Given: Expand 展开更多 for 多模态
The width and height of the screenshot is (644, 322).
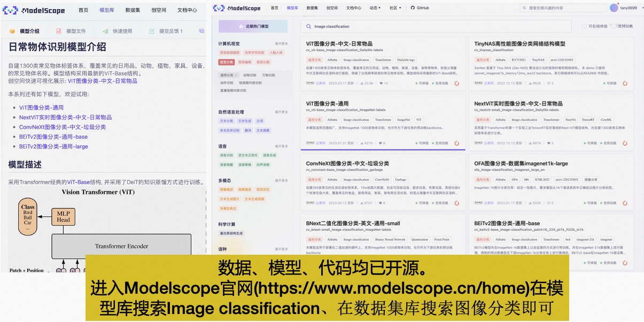Looking at the screenshot, I should pos(282,180).
